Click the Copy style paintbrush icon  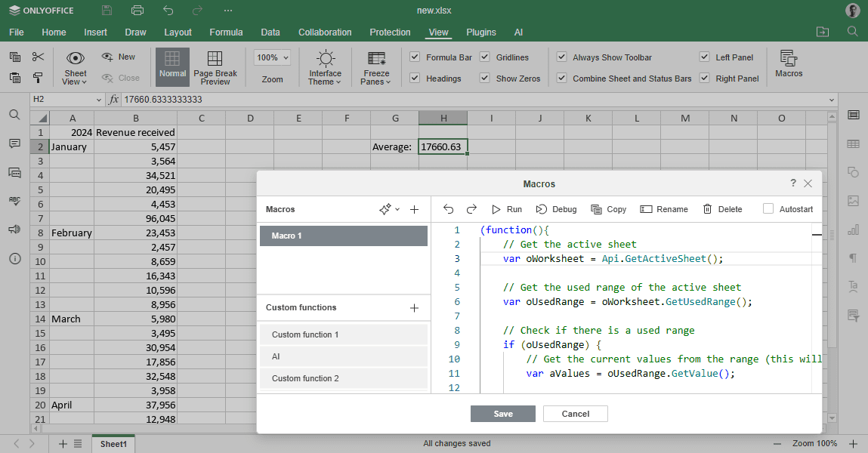(x=38, y=78)
